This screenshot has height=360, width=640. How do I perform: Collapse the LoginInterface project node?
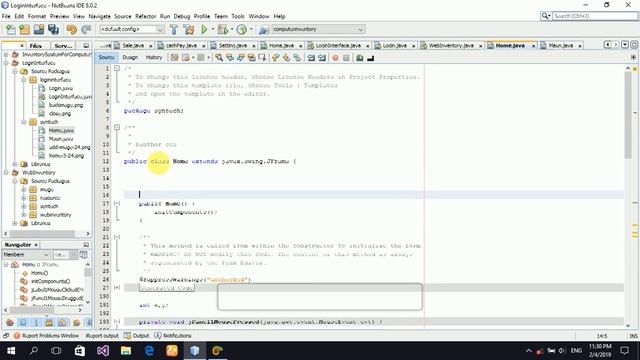tap(6, 63)
